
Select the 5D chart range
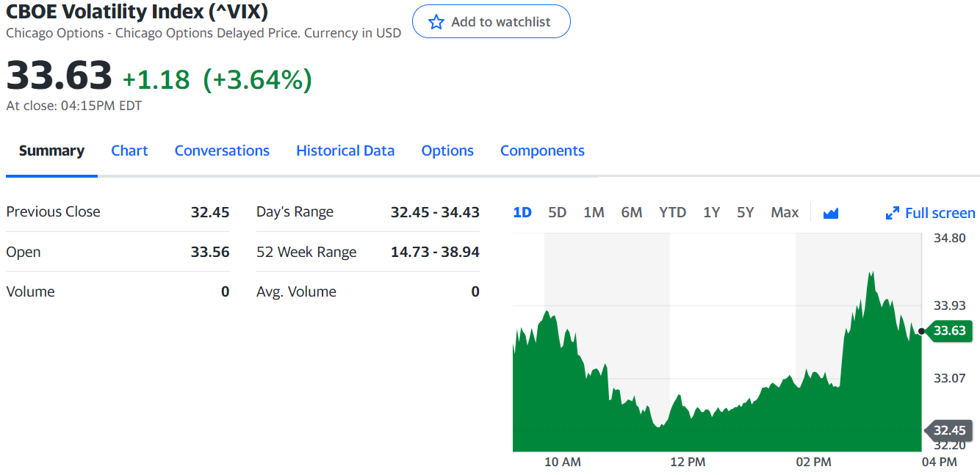click(x=558, y=212)
